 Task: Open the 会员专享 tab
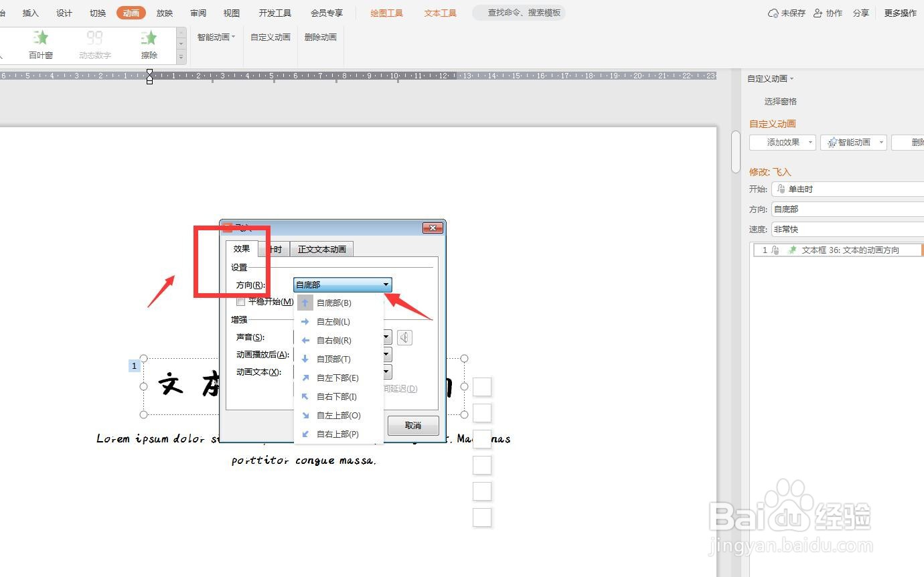pyautogui.click(x=327, y=13)
